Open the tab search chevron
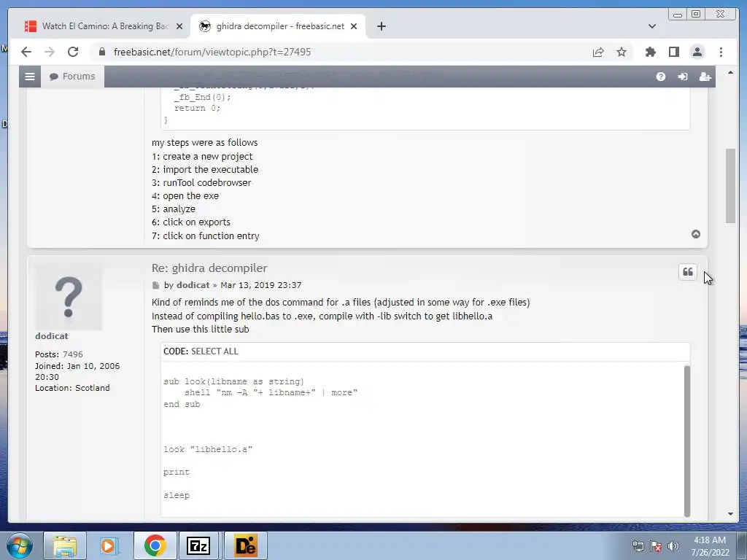The width and height of the screenshot is (747, 560). 652,26
